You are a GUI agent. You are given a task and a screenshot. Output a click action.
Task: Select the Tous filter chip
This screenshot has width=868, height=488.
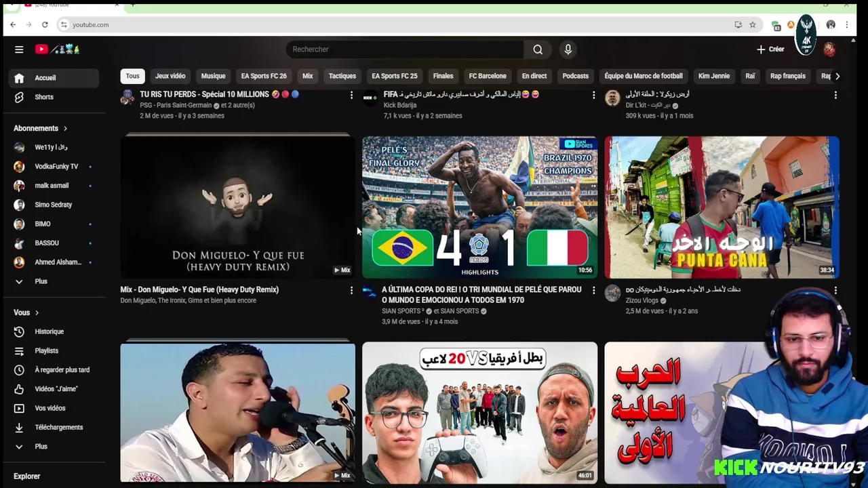click(x=132, y=76)
